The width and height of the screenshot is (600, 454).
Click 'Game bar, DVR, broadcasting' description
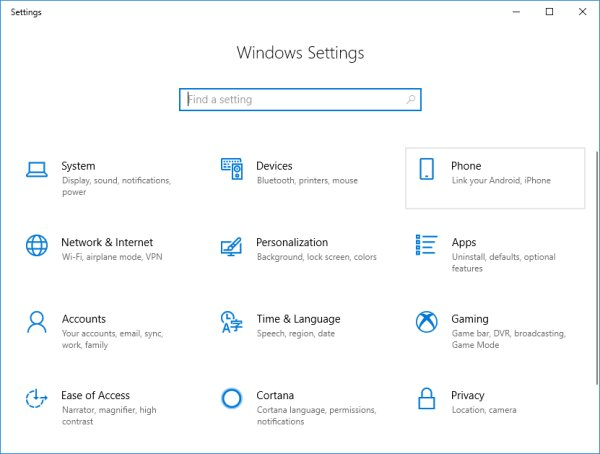point(509,339)
